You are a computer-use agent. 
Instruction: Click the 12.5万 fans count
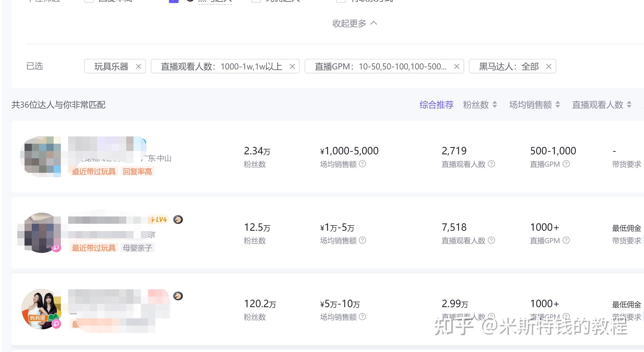pyautogui.click(x=257, y=227)
